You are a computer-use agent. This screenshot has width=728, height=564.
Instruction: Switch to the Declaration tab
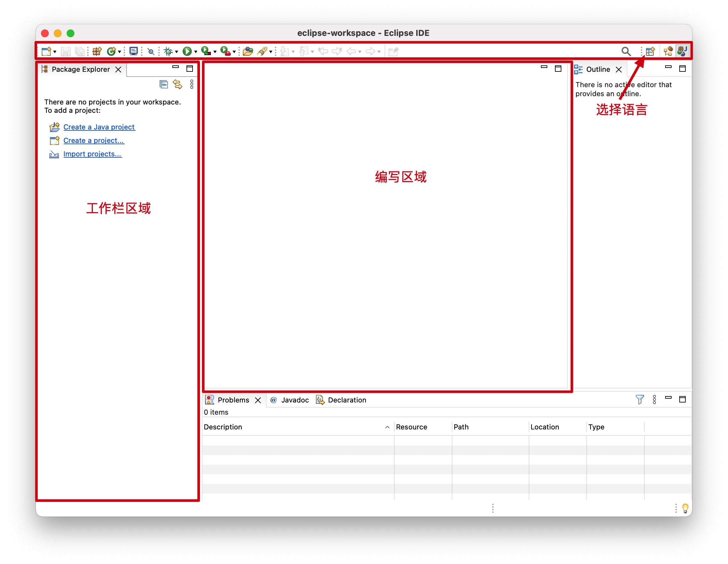click(x=341, y=400)
